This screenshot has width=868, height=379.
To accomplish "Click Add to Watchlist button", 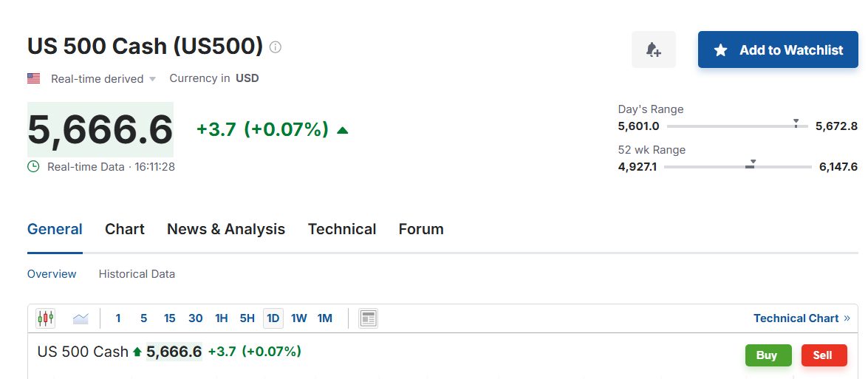I will (778, 50).
